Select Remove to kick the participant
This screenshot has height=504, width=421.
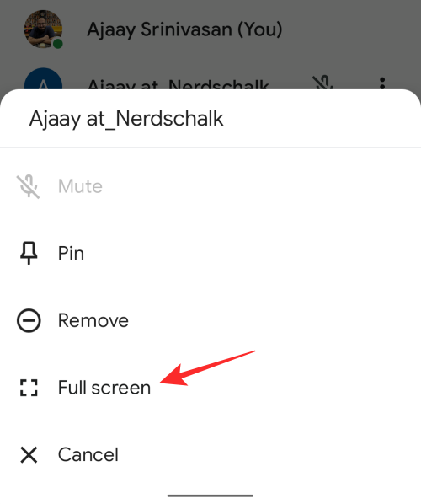pos(210,320)
